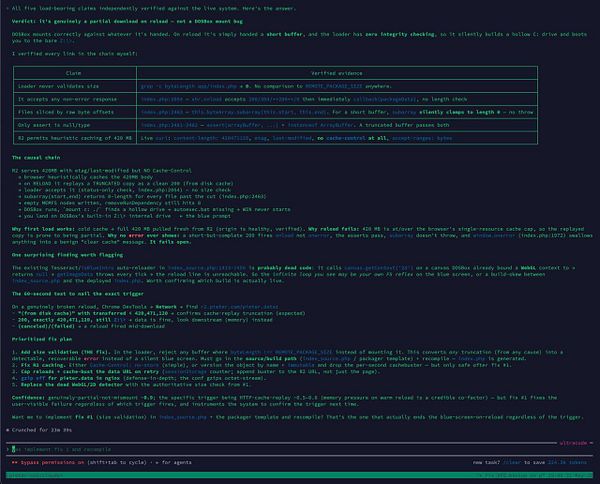The image size is (600, 484).
Task: Focus the prompt input line
Action: click(298, 449)
